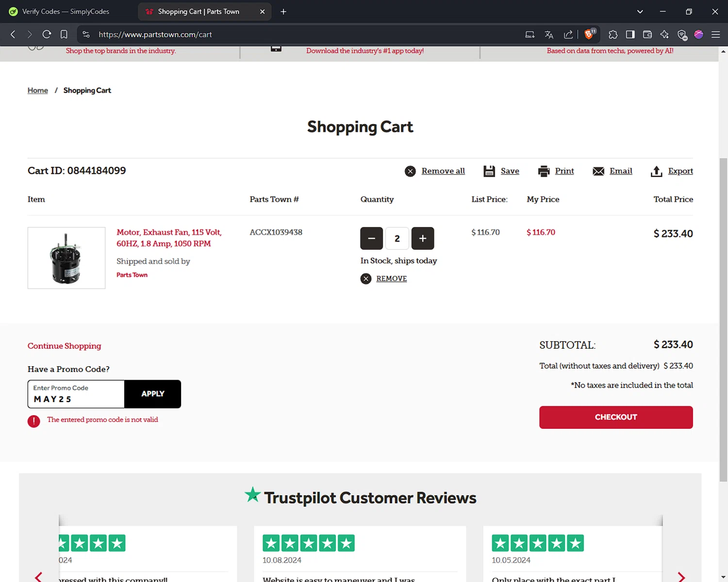Show previous Trustpilot review arrow
Viewport: 728px width, 582px height.
tap(39, 577)
